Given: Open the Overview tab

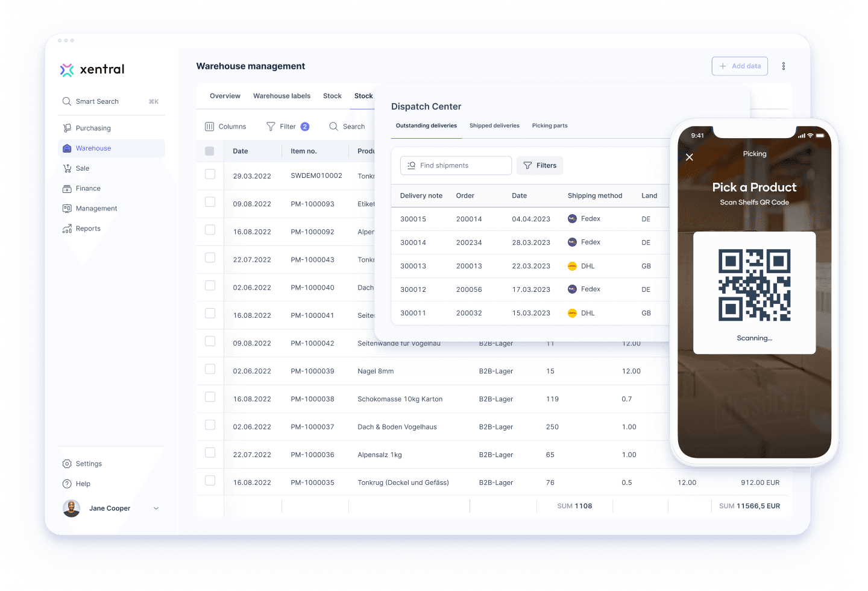Looking at the screenshot, I should pos(225,96).
